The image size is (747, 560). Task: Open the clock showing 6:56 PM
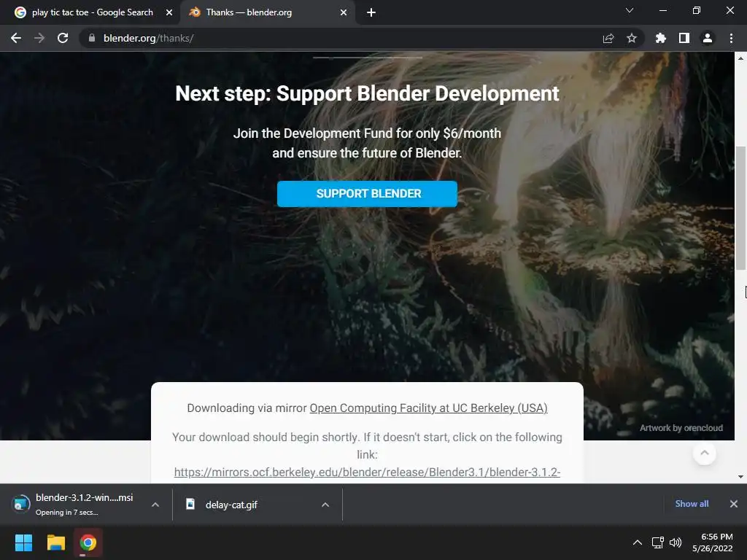(713, 542)
